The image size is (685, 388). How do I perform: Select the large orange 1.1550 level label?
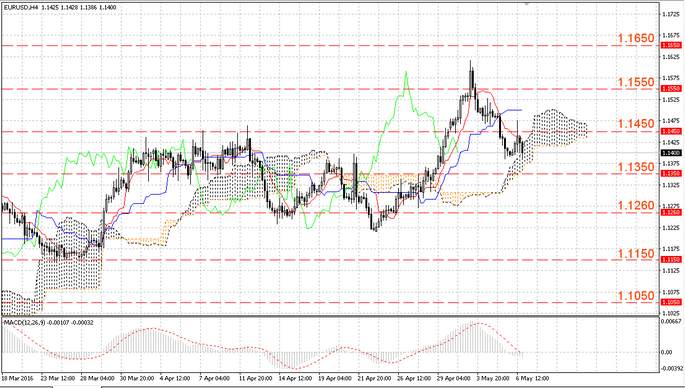click(636, 82)
